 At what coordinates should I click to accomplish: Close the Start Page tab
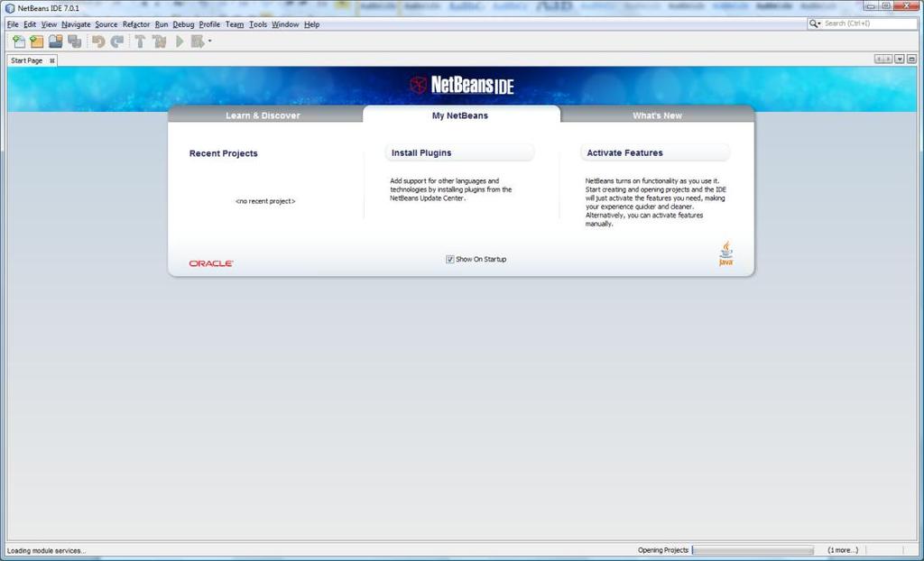point(51,60)
